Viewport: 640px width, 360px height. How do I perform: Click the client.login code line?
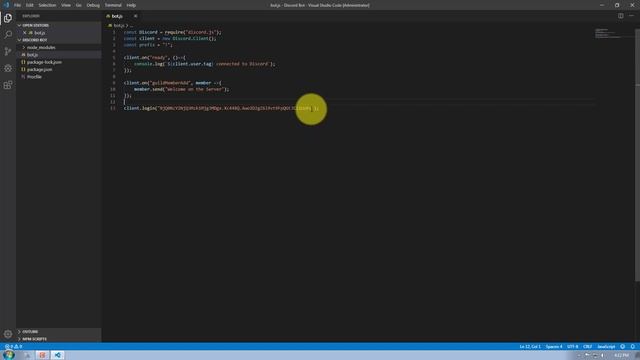[x=221, y=108]
